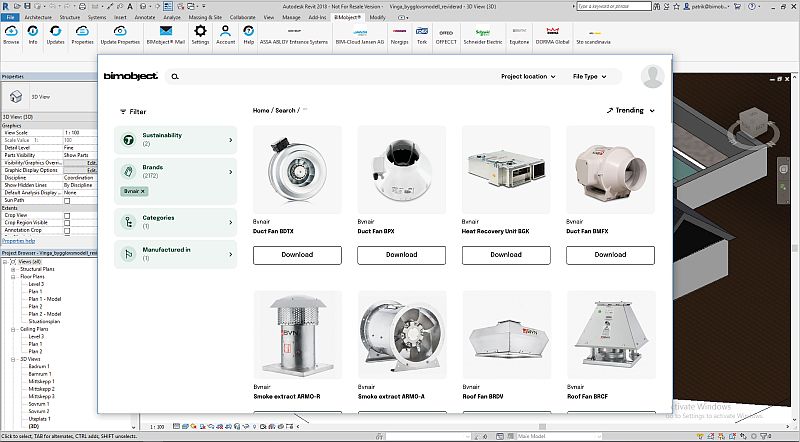Expand the Sustainability filter
800x442 pixels.
176,139
